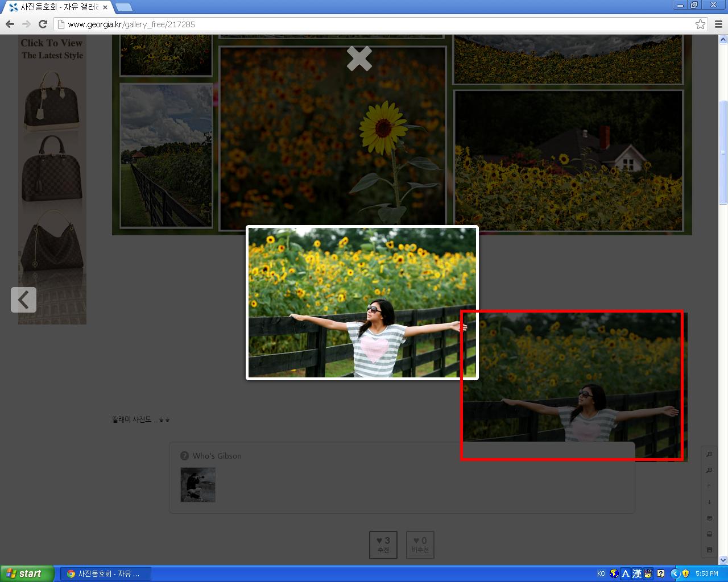Click the zoom out magnifier icon

coord(709,470)
